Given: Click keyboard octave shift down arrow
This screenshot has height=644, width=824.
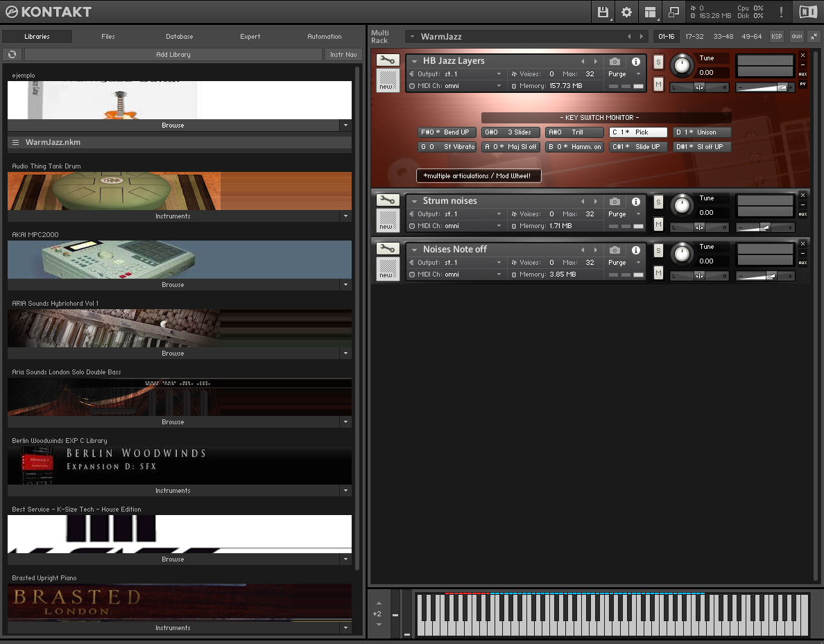Looking at the screenshot, I should click(x=379, y=624).
